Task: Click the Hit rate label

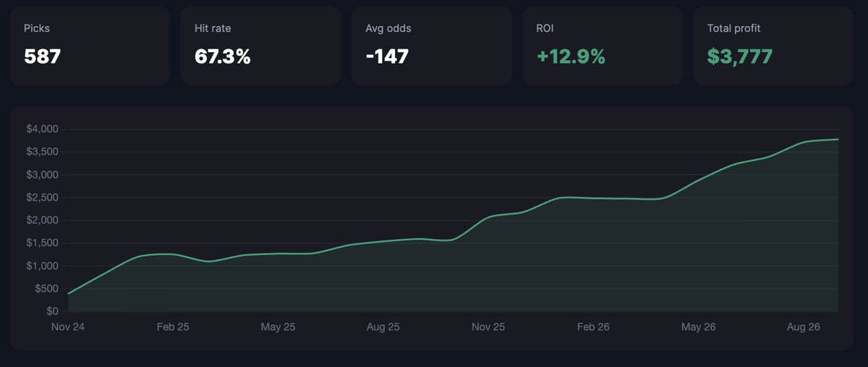Action: 213,28
